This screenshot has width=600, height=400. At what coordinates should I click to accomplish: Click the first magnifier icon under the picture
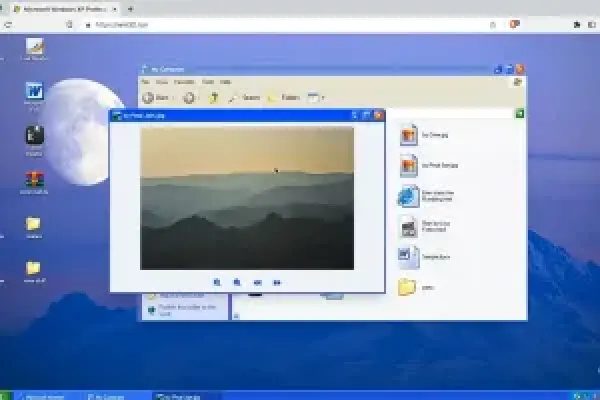pyautogui.click(x=217, y=282)
